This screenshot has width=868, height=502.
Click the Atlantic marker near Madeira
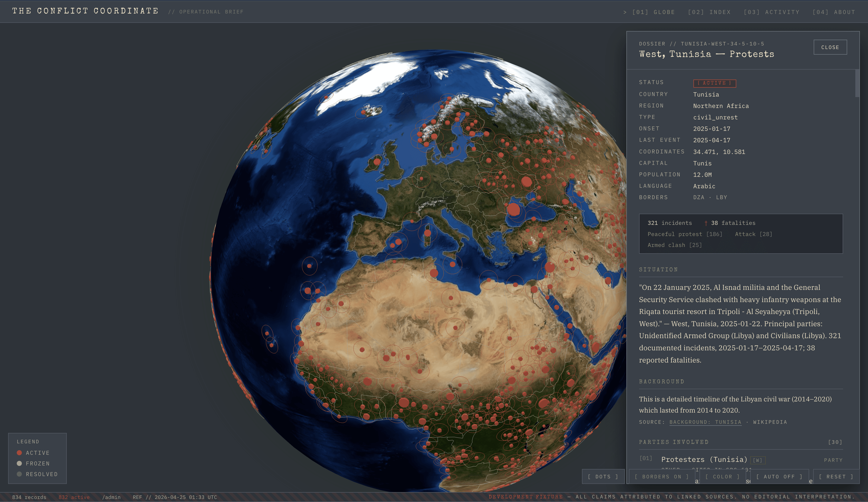(309, 266)
